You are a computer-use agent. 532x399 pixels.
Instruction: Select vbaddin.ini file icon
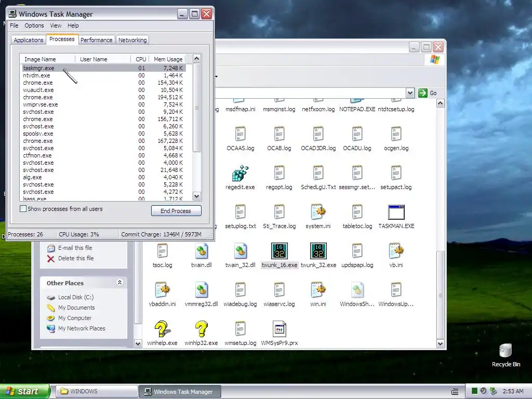162,290
